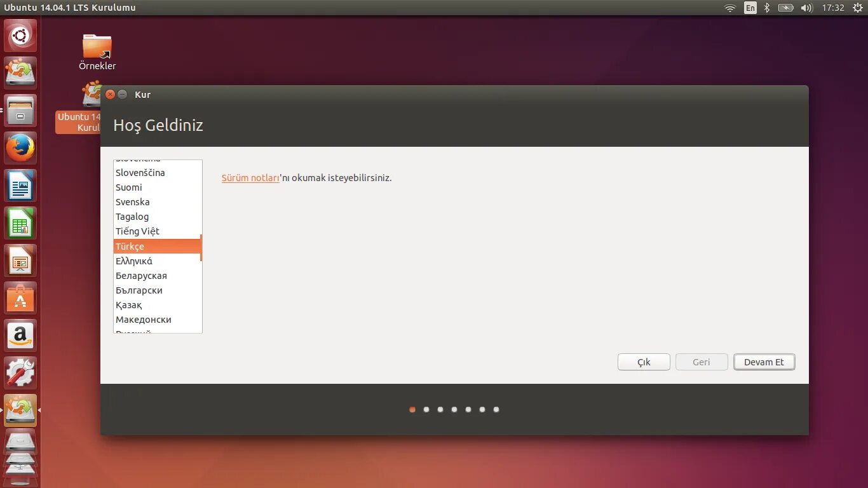Click the Geri button
868x488 pixels.
click(x=702, y=362)
